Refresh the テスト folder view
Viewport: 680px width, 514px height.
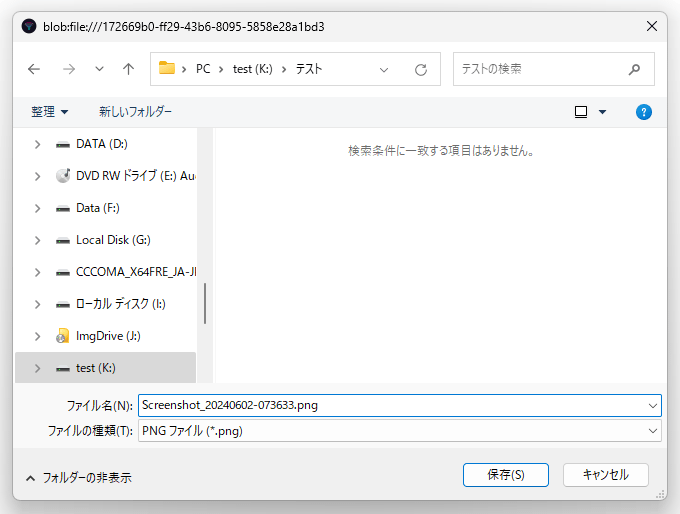(421, 69)
